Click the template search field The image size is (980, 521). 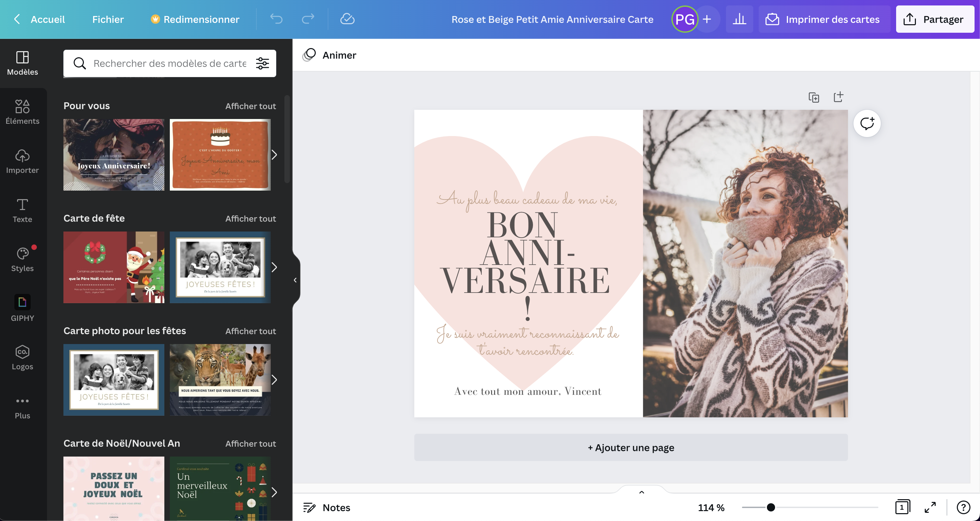click(x=170, y=63)
